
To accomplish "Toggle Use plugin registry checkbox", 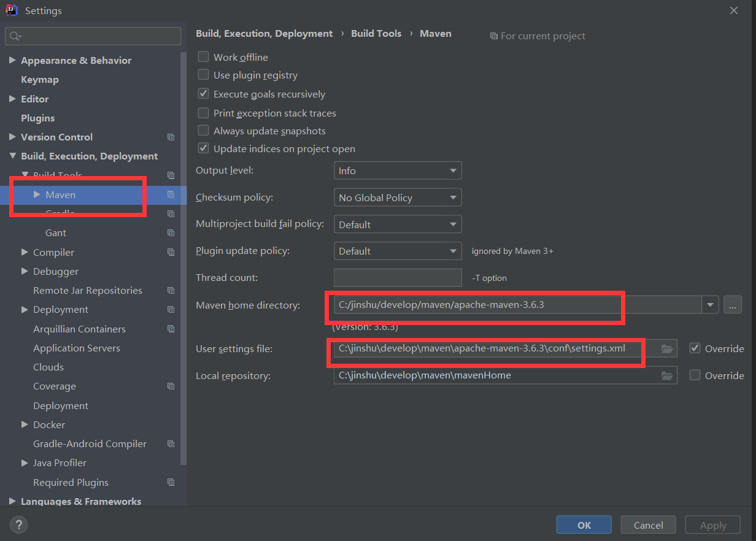I will 203,75.
